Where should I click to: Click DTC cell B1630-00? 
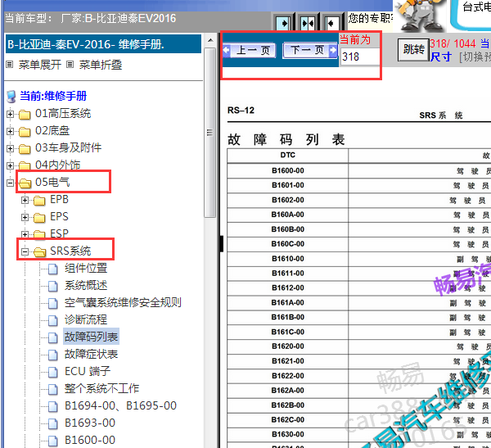288,435
